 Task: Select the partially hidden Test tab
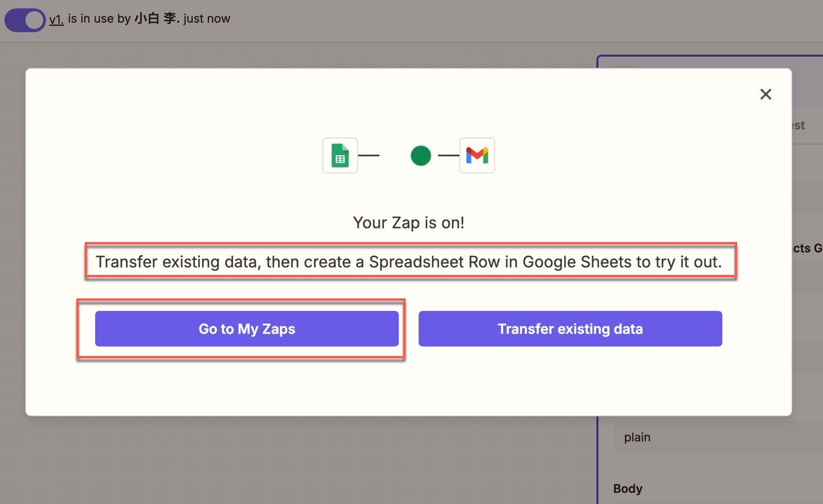pos(798,125)
